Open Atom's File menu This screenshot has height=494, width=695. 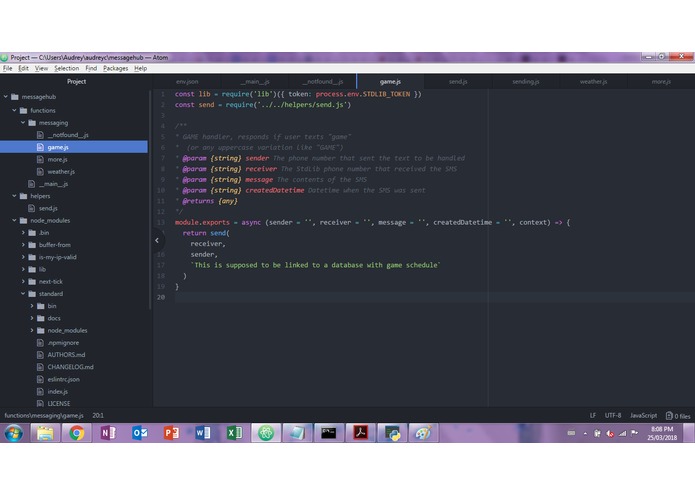pyautogui.click(x=8, y=68)
